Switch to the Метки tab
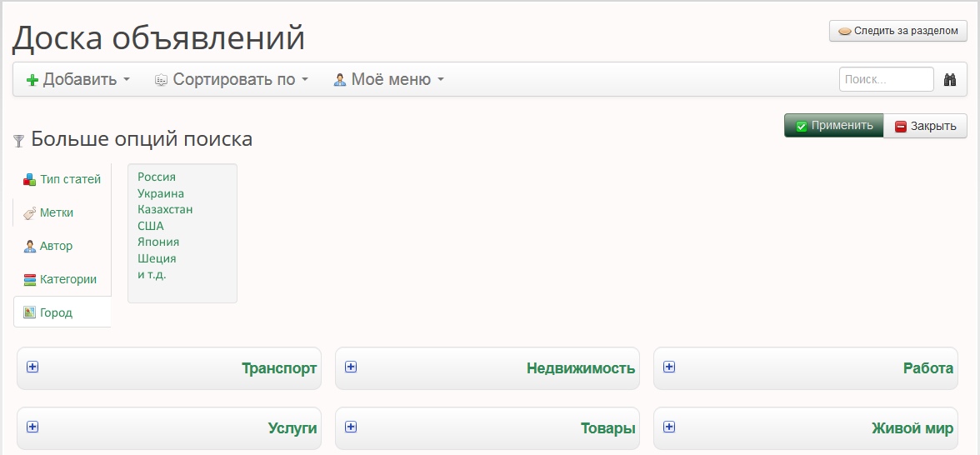 (x=62, y=213)
